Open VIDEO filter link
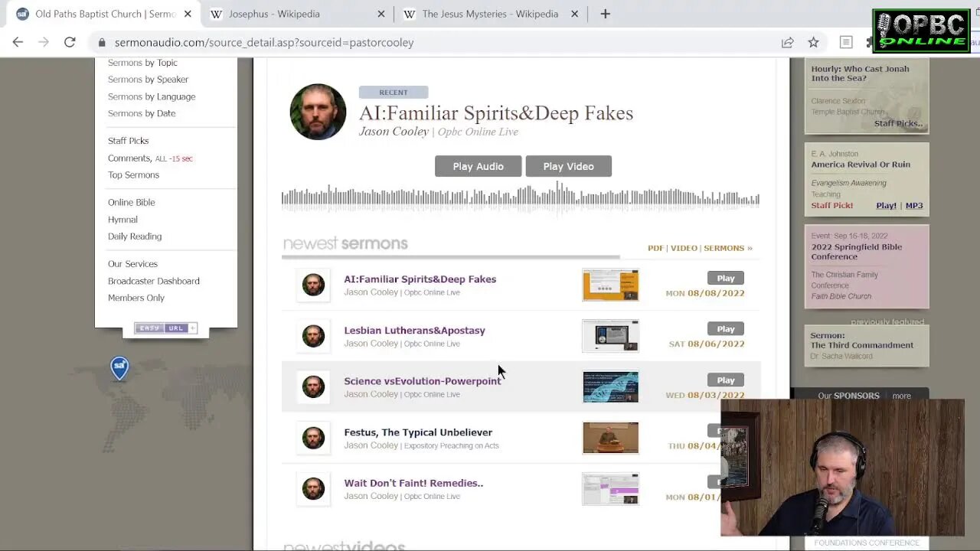Viewport: 980px width, 551px height. click(684, 248)
